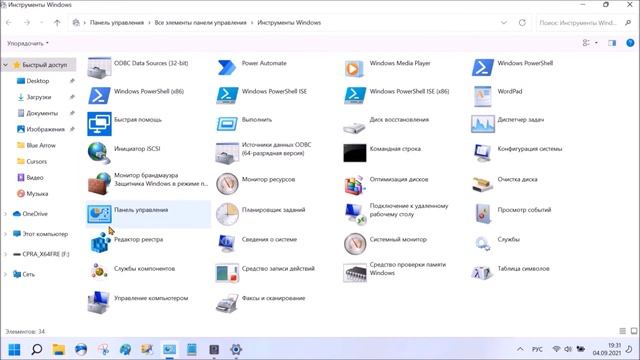Expand Этот компьютер tree node
The width and height of the screenshot is (640, 360).
tap(6, 234)
